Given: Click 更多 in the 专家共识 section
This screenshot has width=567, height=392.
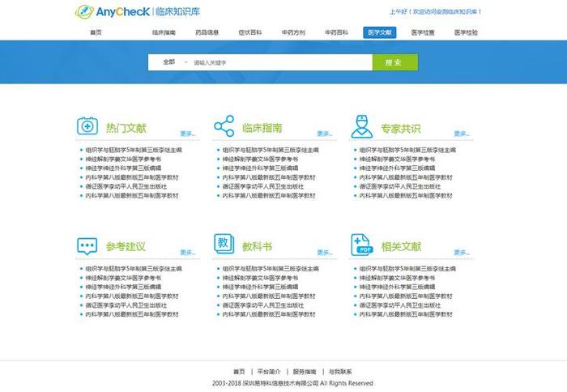Looking at the screenshot, I should tap(462, 134).
